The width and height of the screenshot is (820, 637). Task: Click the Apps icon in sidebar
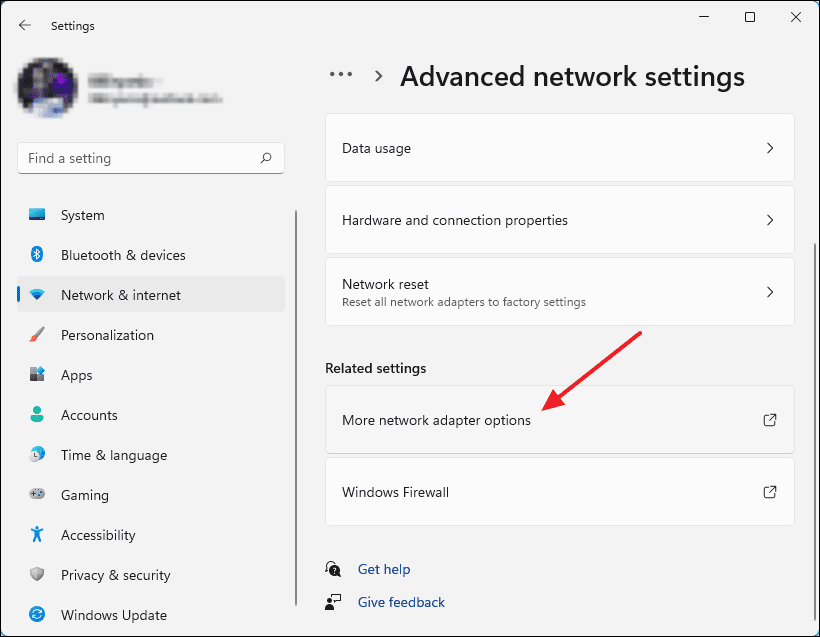point(37,374)
